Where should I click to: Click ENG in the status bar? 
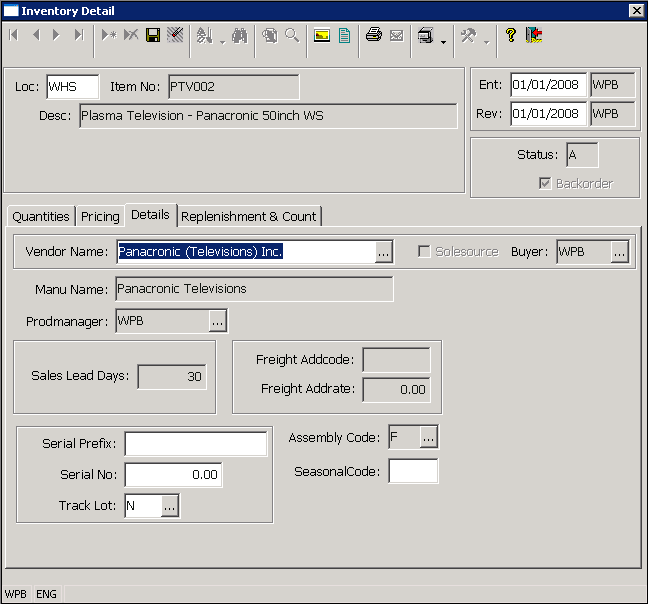click(x=46, y=594)
